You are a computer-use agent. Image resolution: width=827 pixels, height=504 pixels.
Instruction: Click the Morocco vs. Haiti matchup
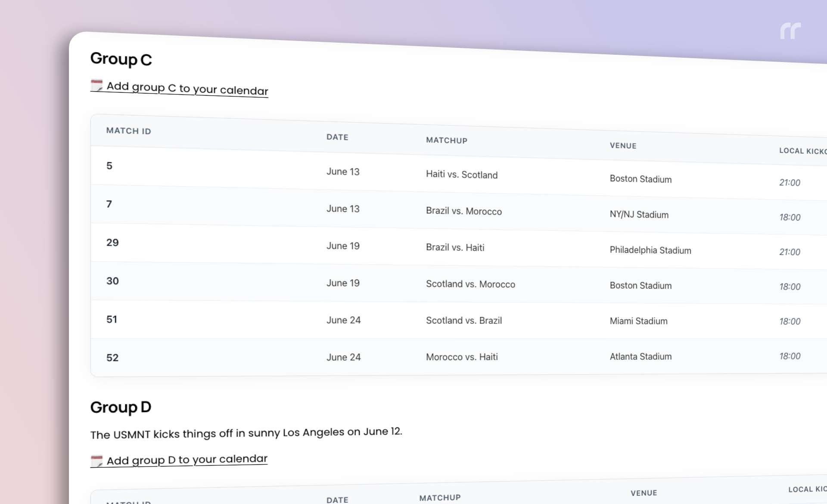point(462,357)
